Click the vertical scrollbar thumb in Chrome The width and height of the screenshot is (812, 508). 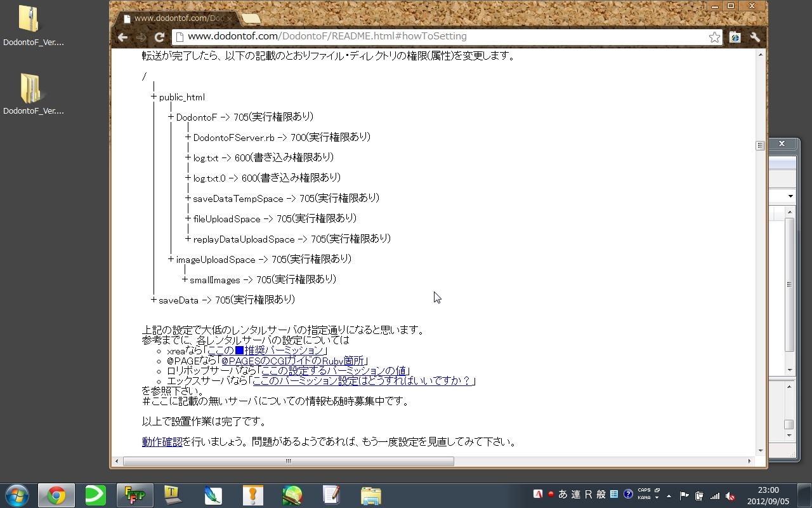coord(760,145)
